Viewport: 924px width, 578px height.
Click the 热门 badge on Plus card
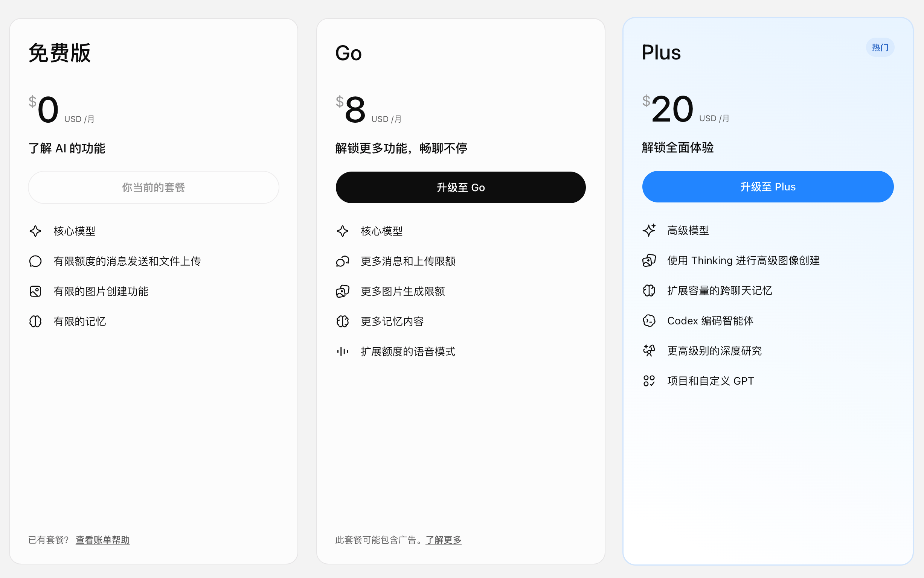(x=880, y=47)
